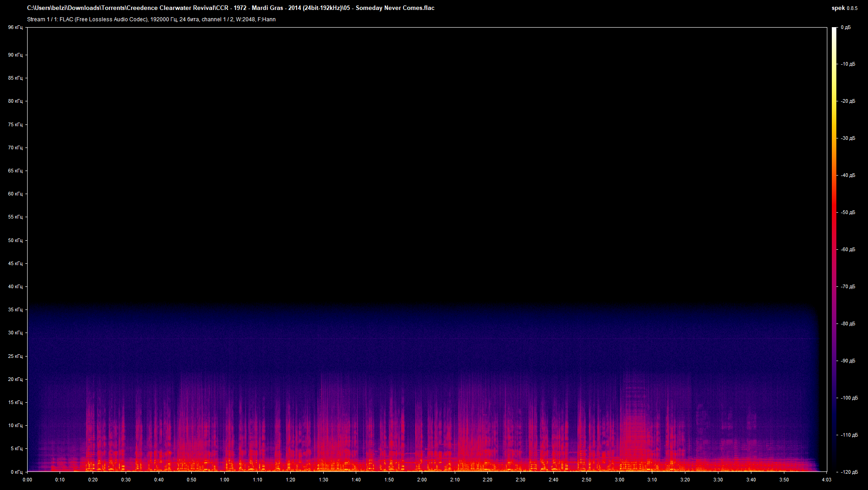The image size is (868, 490).
Task: Click the 1:30 time axis marker
Action: pos(323,480)
